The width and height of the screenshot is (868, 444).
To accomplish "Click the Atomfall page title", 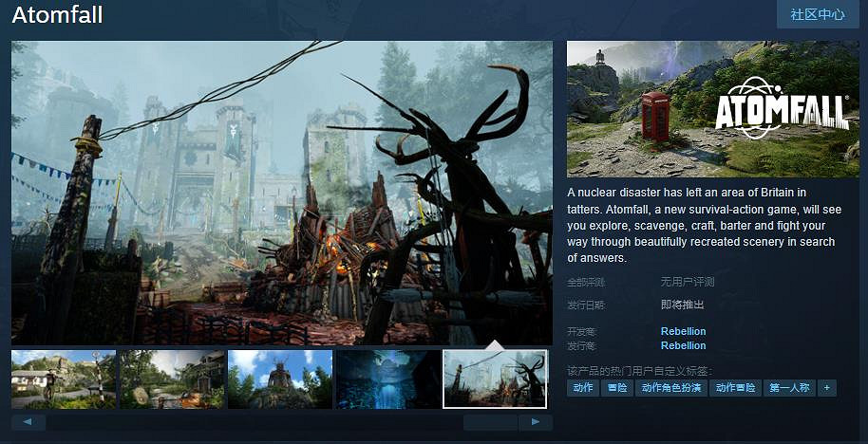I will tap(57, 15).
